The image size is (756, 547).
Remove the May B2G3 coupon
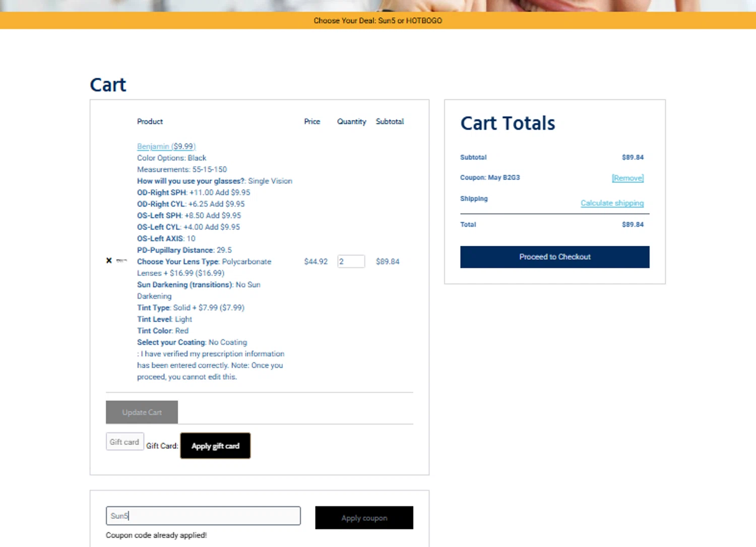pyautogui.click(x=627, y=178)
